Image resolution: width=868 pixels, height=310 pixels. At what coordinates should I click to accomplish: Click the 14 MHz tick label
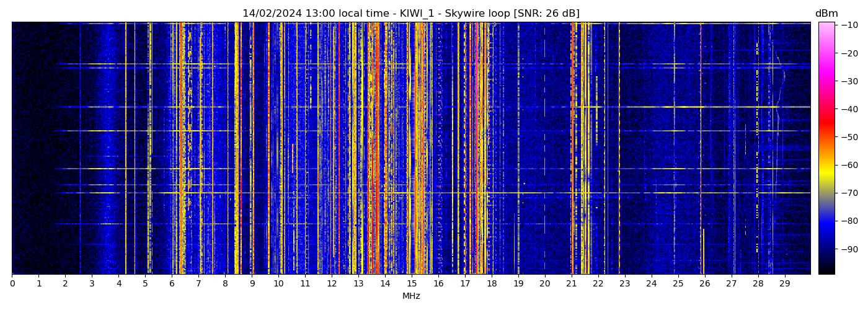point(385,283)
